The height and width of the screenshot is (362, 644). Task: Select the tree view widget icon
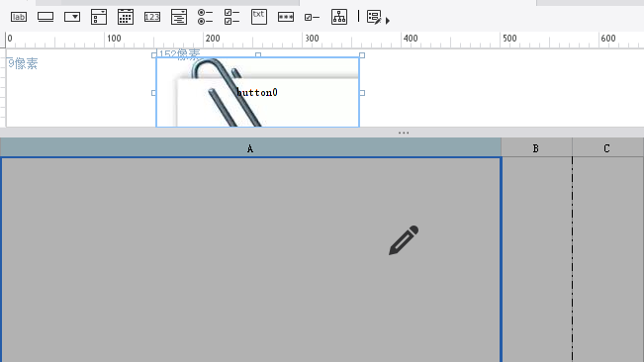click(339, 17)
